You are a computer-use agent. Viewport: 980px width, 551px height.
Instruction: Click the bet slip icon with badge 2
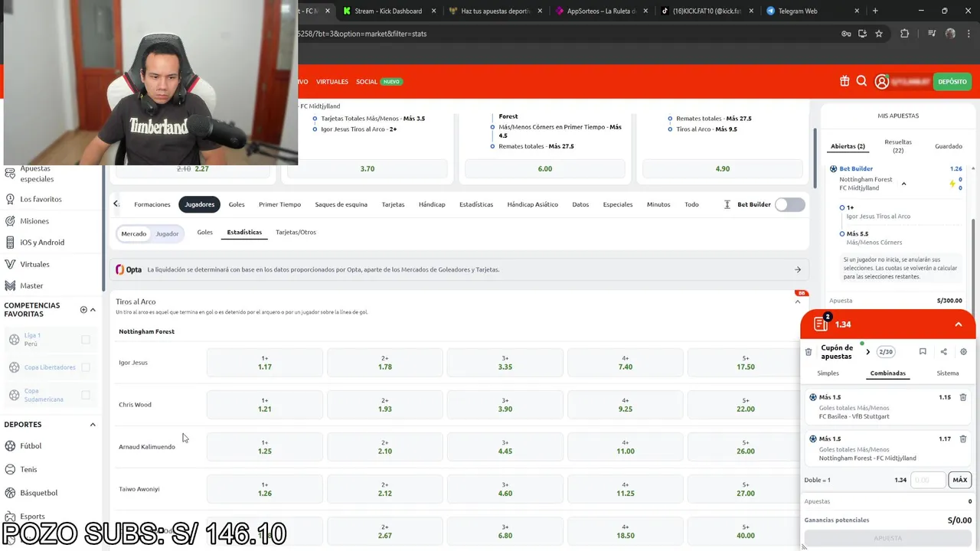(822, 324)
